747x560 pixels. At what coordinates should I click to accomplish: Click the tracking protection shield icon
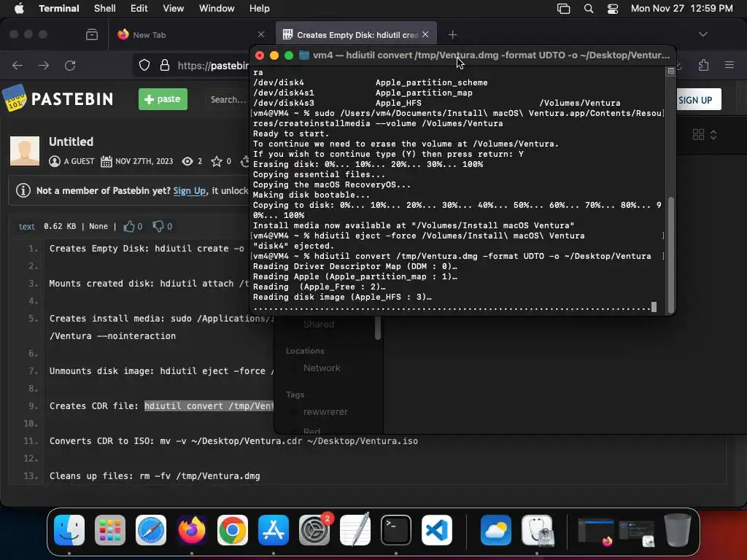[144, 65]
